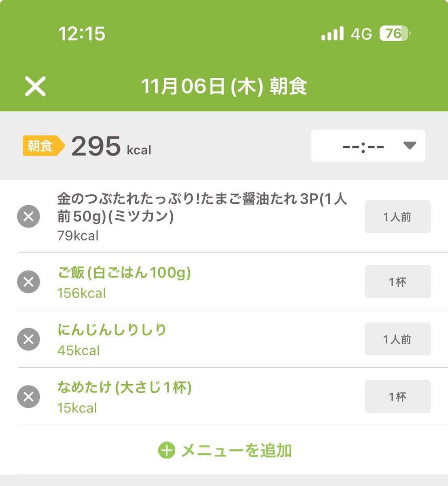The width and height of the screenshot is (448, 486).
Task: Tap the 11月06日 (木) 朝食 header title
Action: pyautogui.click(x=224, y=86)
